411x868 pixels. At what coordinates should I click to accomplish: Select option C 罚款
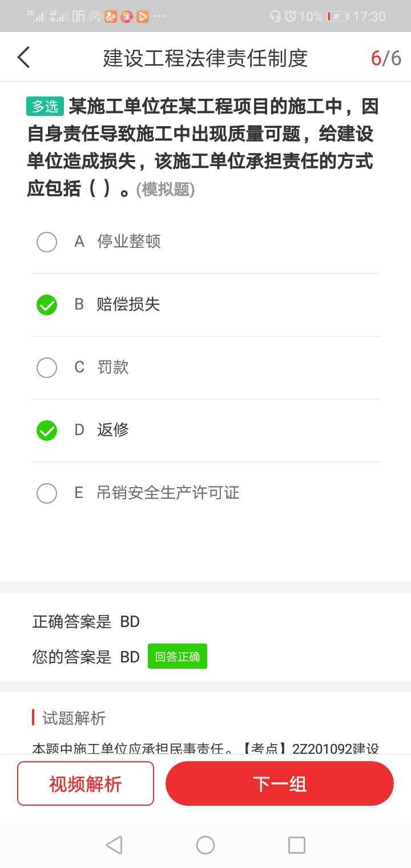[x=47, y=368]
